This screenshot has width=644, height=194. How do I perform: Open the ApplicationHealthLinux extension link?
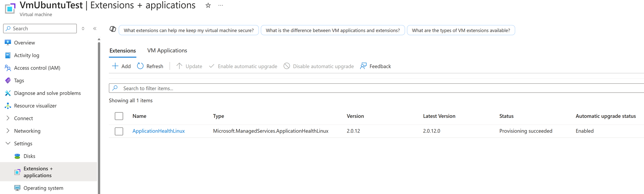(158, 131)
